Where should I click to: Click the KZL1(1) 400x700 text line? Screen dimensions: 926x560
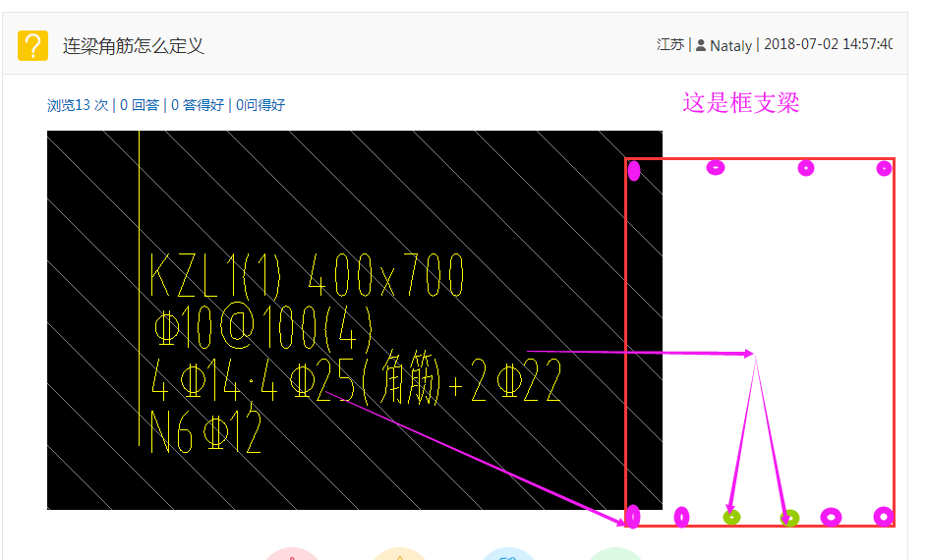307,275
